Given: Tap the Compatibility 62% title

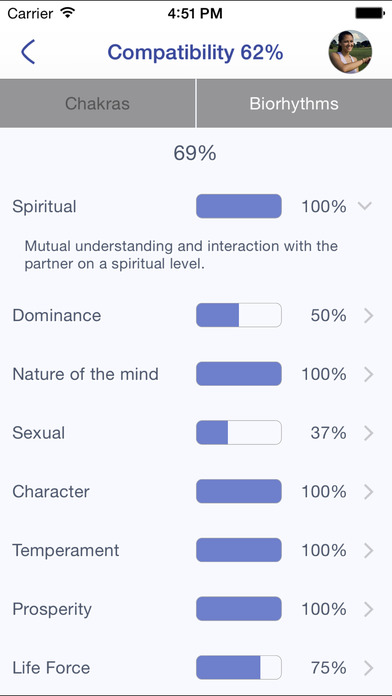Looking at the screenshot, I should 195,52.
